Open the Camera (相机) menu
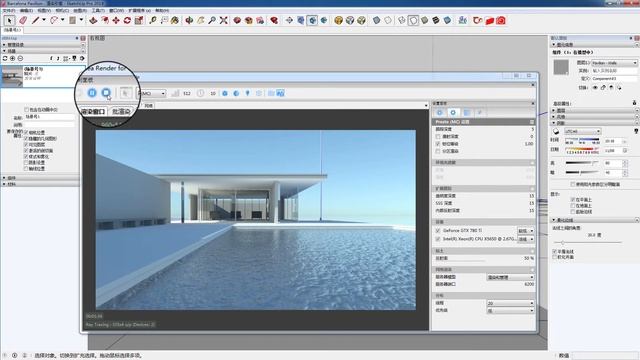640x360 pixels. (x=62, y=11)
